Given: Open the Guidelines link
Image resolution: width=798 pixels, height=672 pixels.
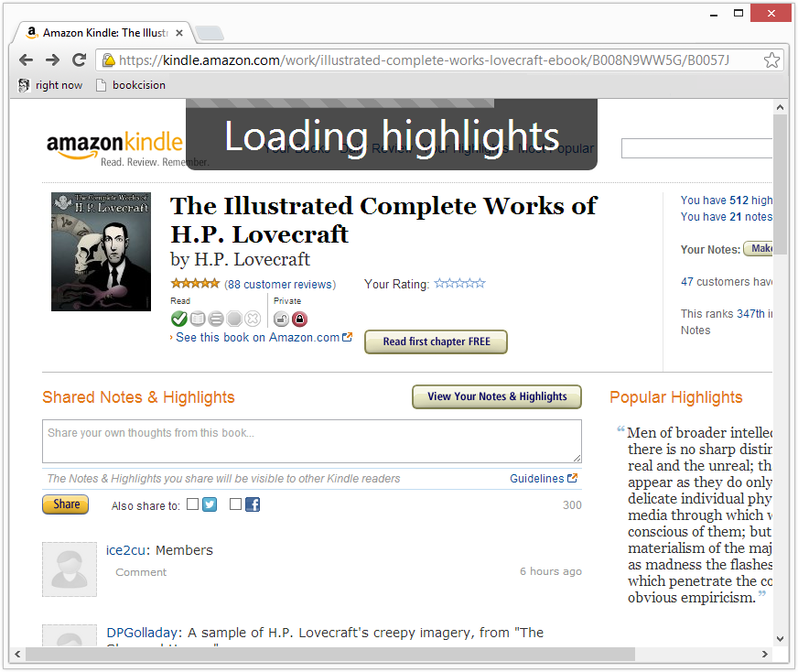Looking at the screenshot, I should pyautogui.click(x=537, y=479).
